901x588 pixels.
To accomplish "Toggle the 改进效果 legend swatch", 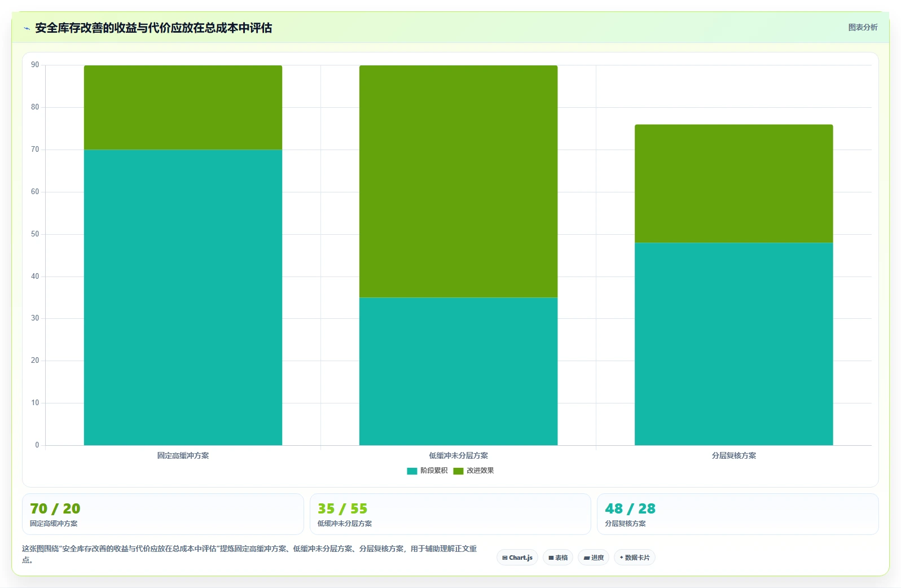I will pyautogui.click(x=458, y=471).
